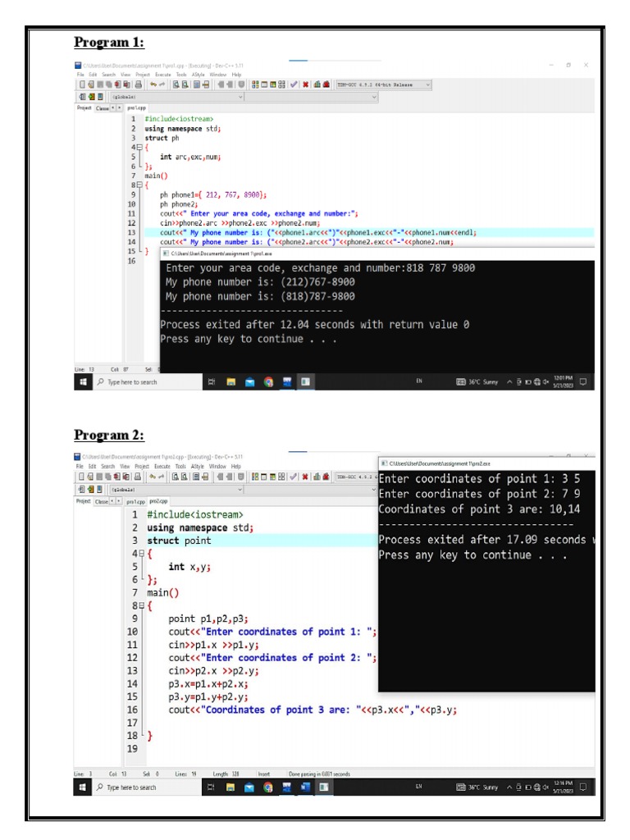Click Open file icon in Program 1 toolbar
630x840 pixels.
coord(91,84)
